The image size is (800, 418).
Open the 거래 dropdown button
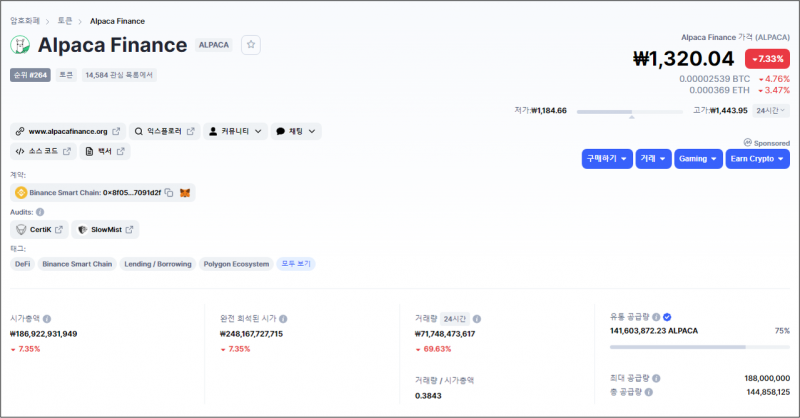coord(654,159)
